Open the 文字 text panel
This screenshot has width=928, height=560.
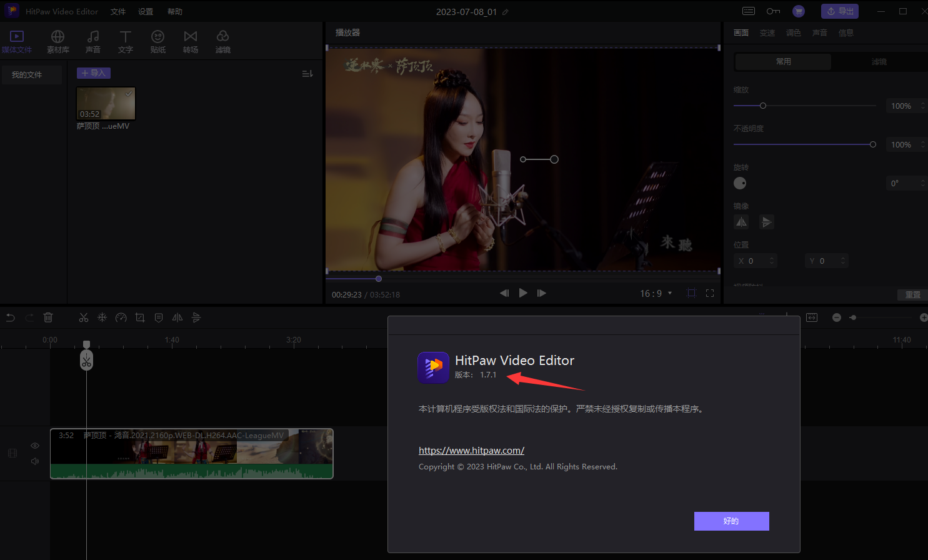126,42
